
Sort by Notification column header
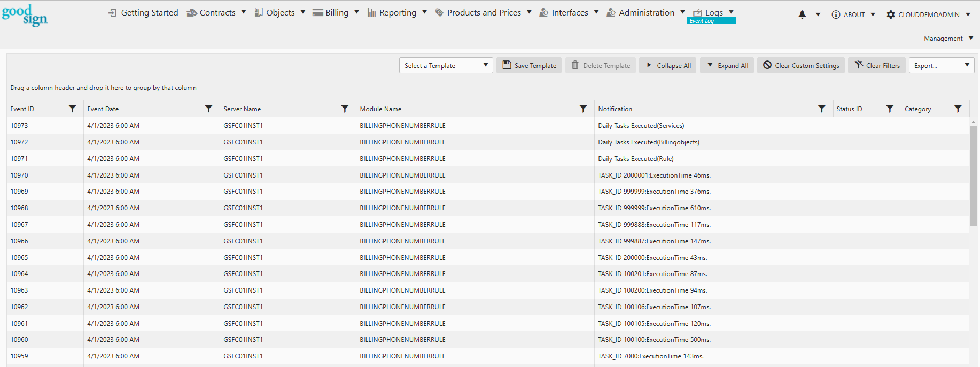(x=615, y=109)
